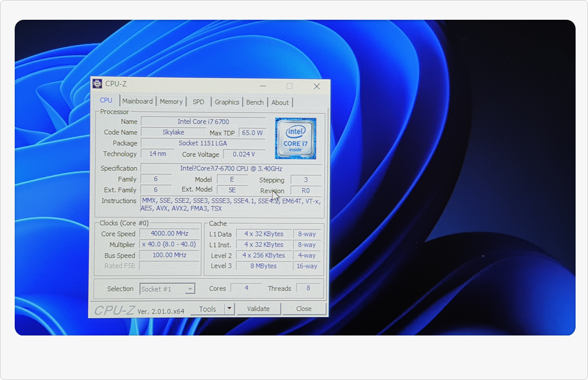Click the Code Name value Skylake

tap(173, 132)
